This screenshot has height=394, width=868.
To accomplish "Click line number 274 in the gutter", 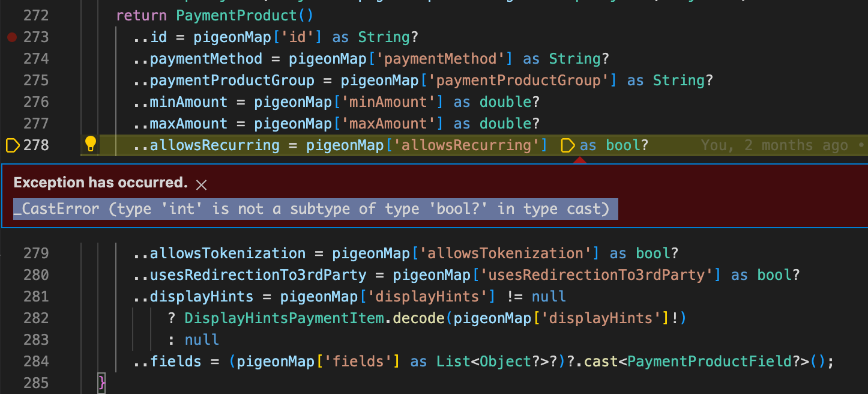I will click(x=36, y=59).
